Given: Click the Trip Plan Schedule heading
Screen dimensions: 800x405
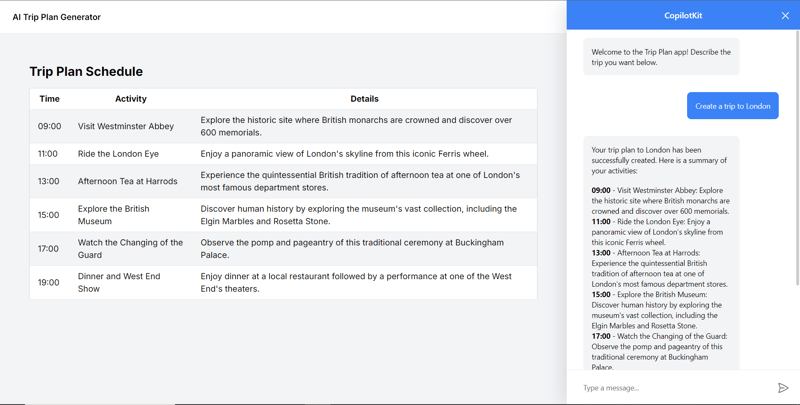Looking at the screenshot, I should 86,71.
